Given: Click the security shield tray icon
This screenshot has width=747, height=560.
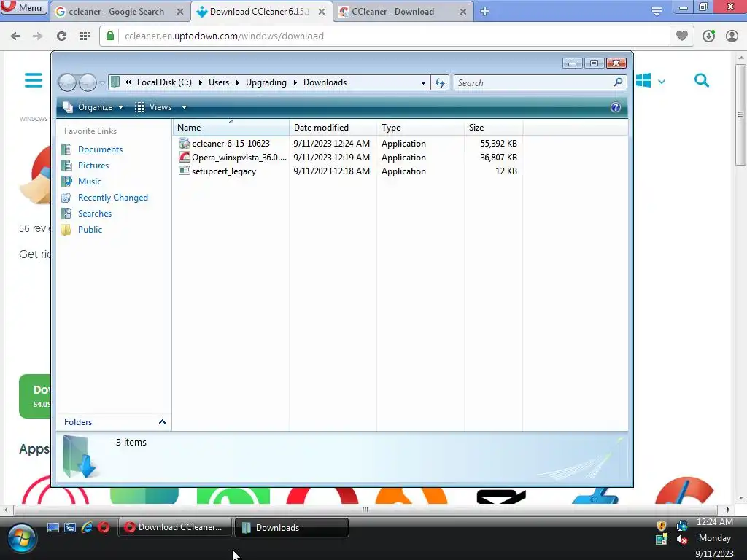Looking at the screenshot, I should (x=661, y=526).
